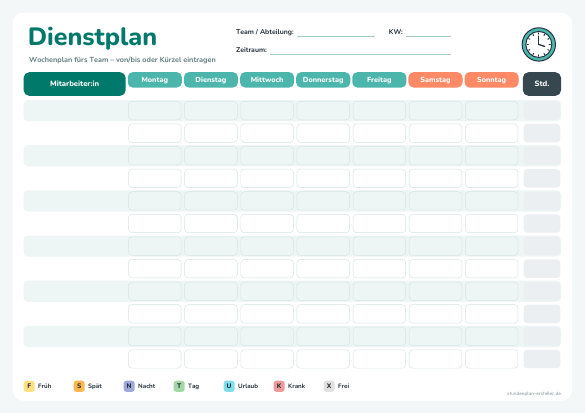Click the purple N Nacht legend icon

[129, 386]
